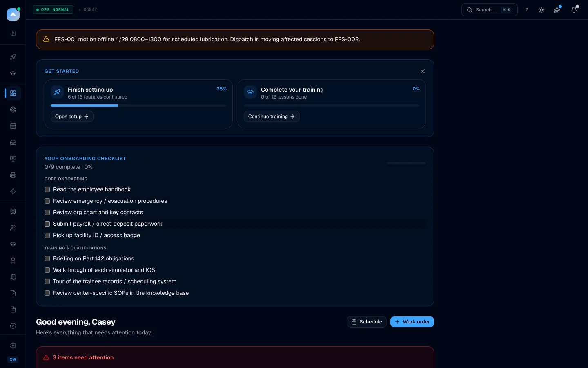Click rocket icon in Finish setting up card

tap(57, 92)
